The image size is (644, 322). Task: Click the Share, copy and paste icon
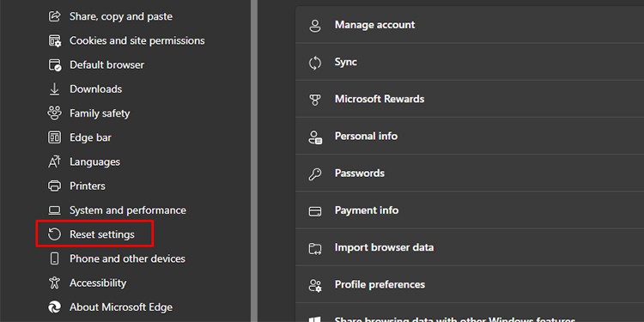pyautogui.click(x=54, y=16)
